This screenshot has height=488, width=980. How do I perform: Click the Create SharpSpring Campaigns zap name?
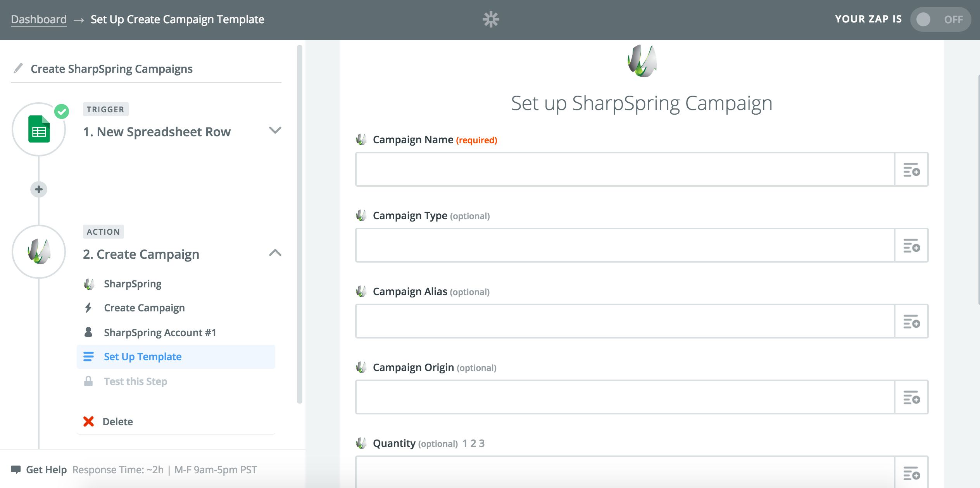tap(112, 69)
